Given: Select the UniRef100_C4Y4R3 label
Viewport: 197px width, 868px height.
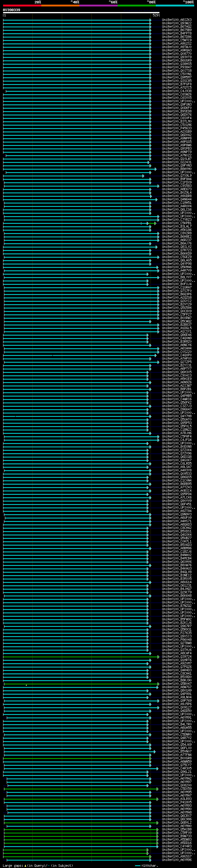Looking at the screenshot, I should 177,846.
